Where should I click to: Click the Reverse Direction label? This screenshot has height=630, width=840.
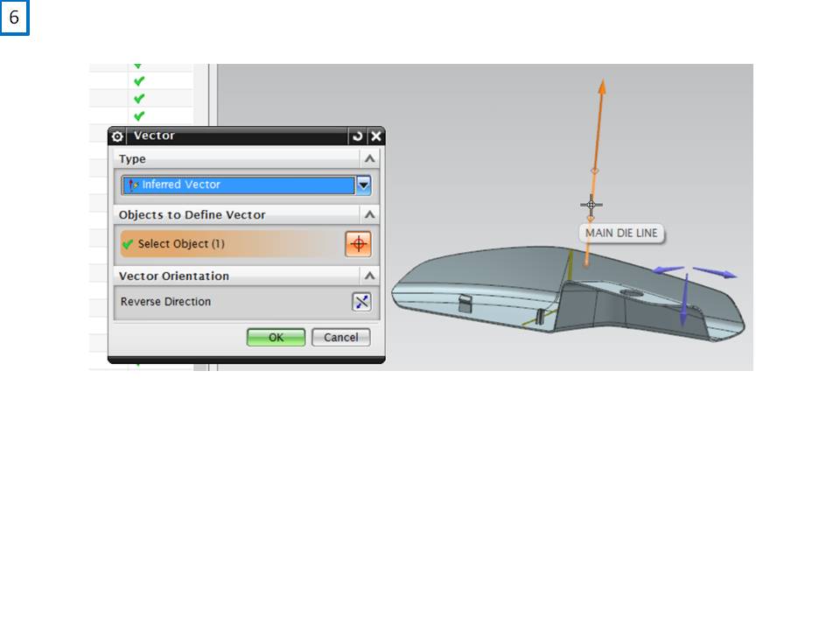coord(165,302)
